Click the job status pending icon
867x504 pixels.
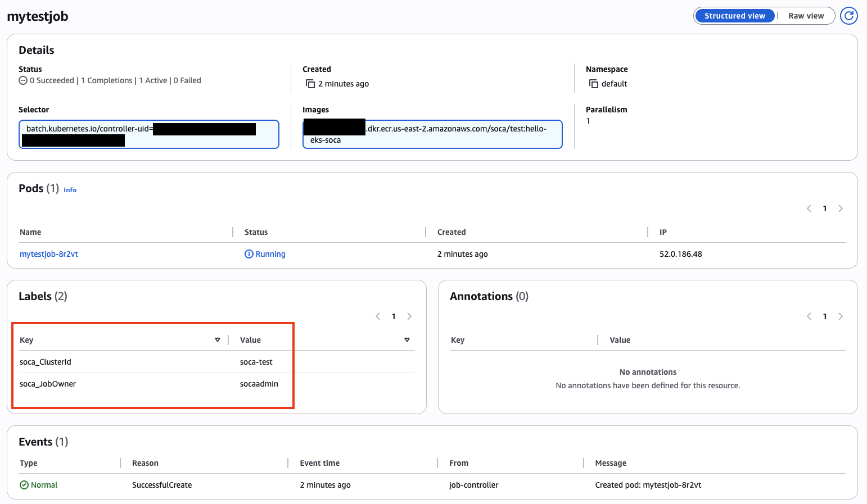pyautogui.click(x=23, y=80)
